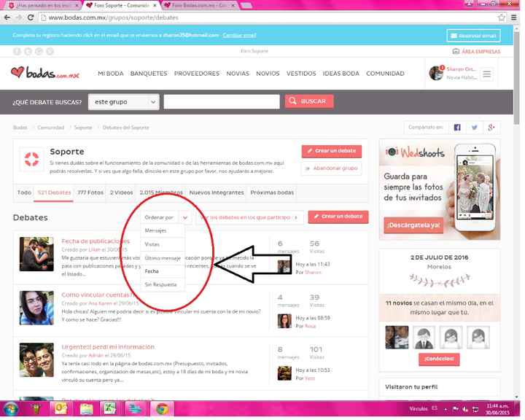Open Chrome from the taskbar
This screenshot has height=420, width=525.
point(163,409)
